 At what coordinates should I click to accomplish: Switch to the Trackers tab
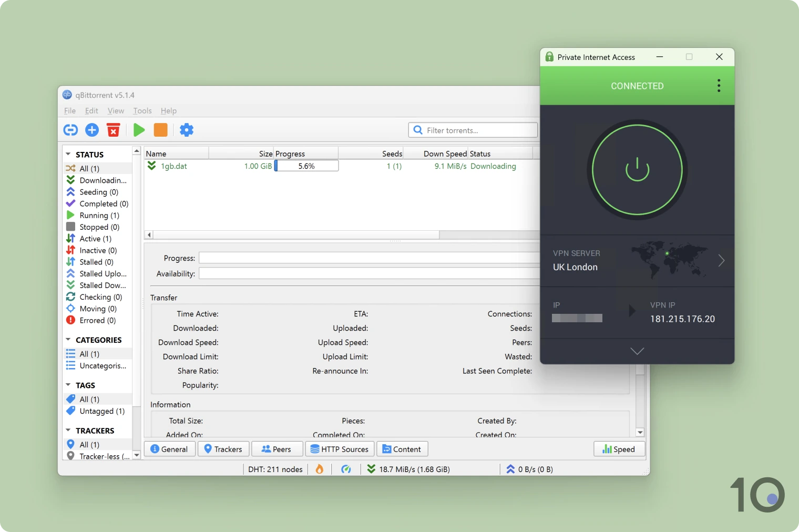[223, 448]
